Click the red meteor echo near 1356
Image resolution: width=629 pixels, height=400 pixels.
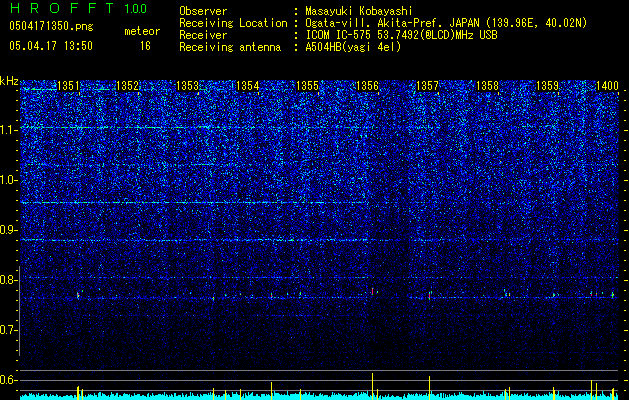click(373, 291)
